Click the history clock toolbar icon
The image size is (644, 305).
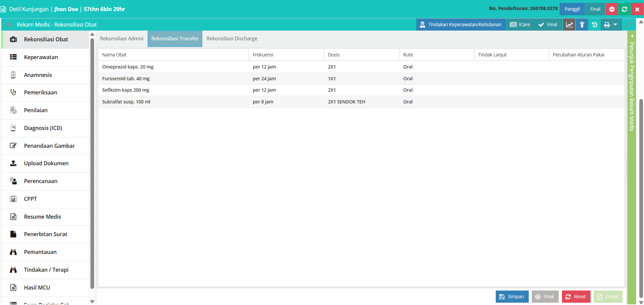coord(595,25)
